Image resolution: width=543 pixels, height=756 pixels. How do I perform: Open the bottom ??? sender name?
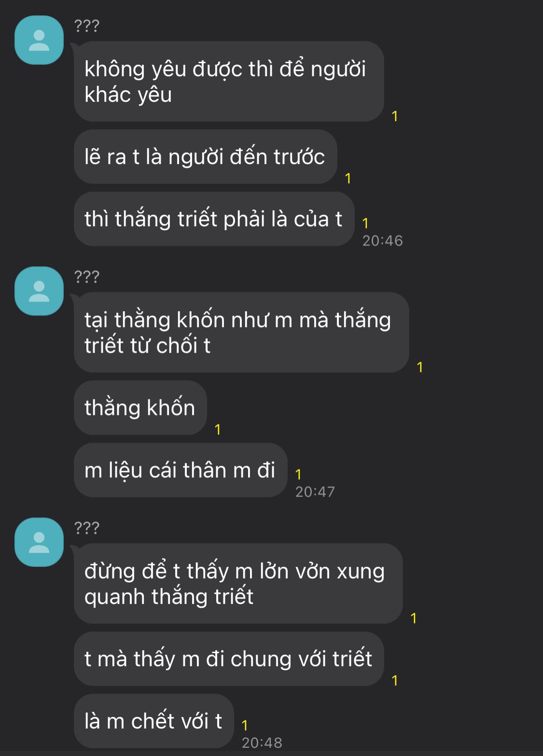point(87,527)
